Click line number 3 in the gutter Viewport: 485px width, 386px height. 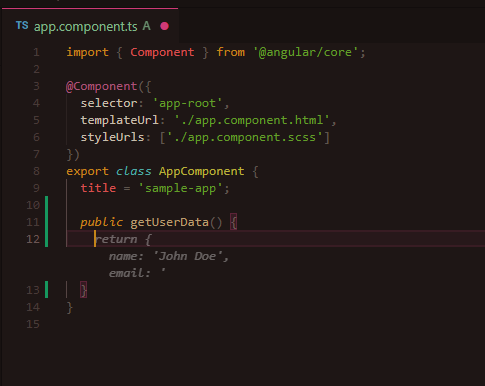pyautogui.click(x=36, y=86)
